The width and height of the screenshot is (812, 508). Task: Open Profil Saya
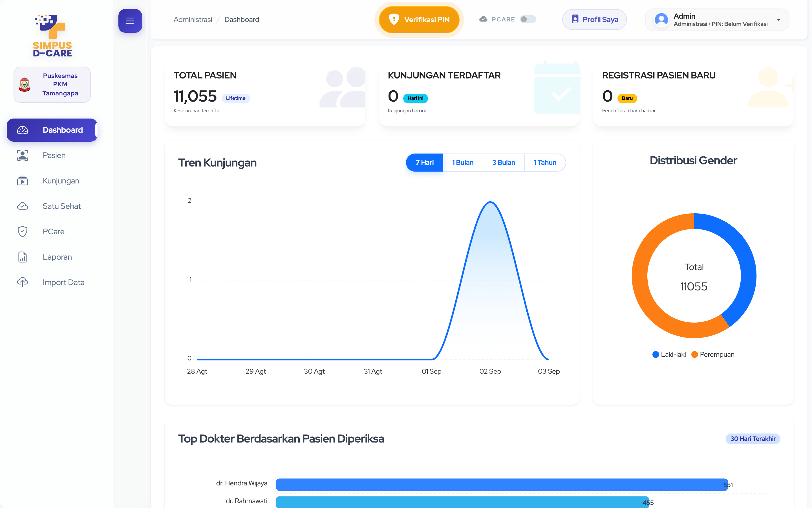594,19
